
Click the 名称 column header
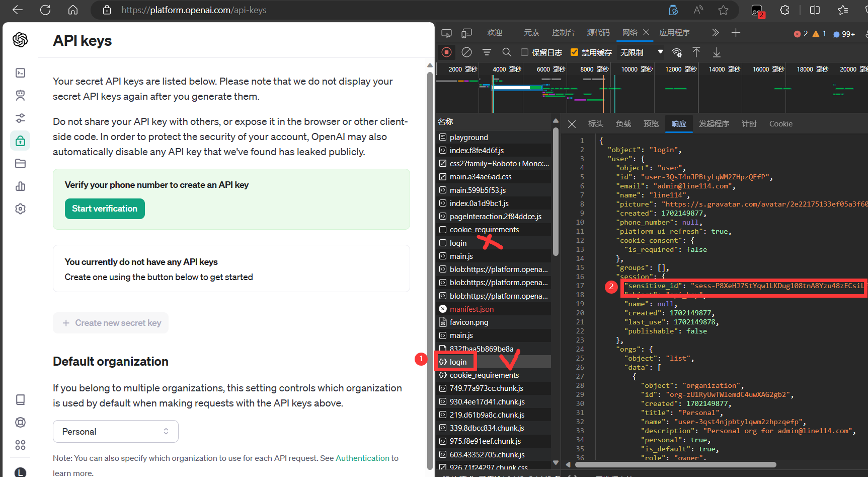(x=493, y=121)
